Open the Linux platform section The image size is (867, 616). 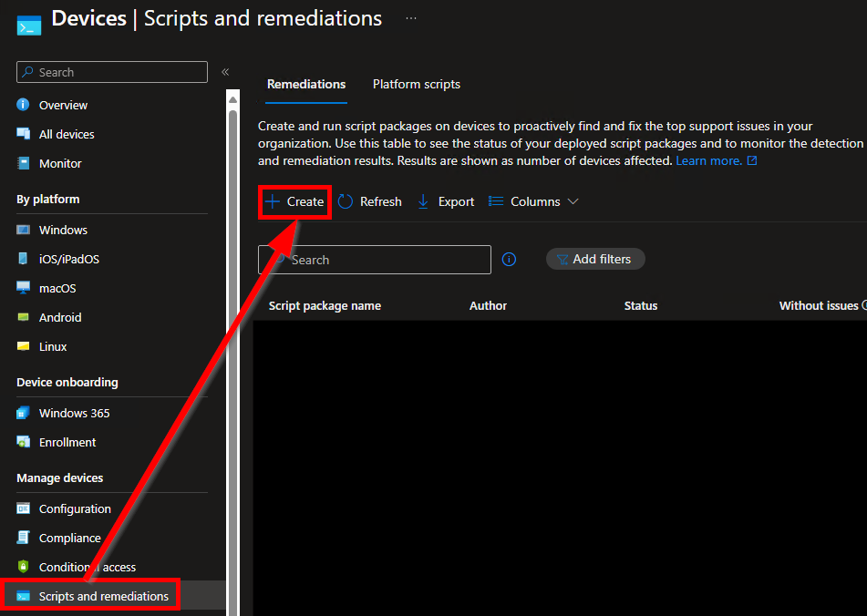[53, 346]
